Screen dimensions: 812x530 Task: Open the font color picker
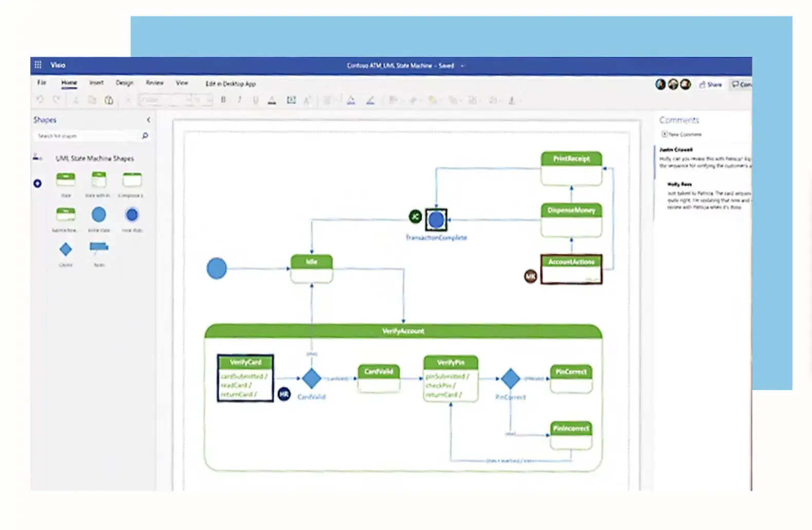tap(272, 100)
